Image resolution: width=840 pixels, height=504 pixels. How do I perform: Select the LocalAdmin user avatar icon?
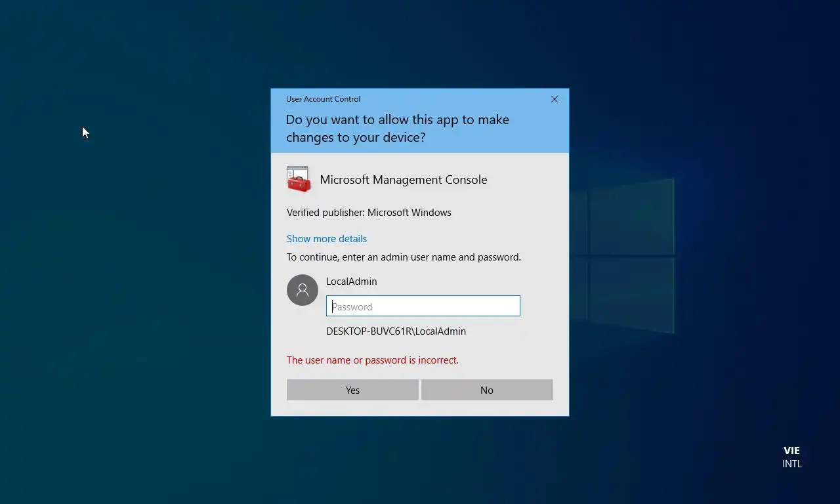coord(303,290)
